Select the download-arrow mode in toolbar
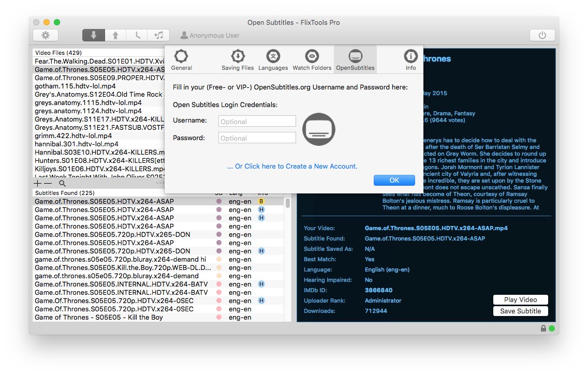This screenshot has height=376, width=588. (x=93, y=35)
